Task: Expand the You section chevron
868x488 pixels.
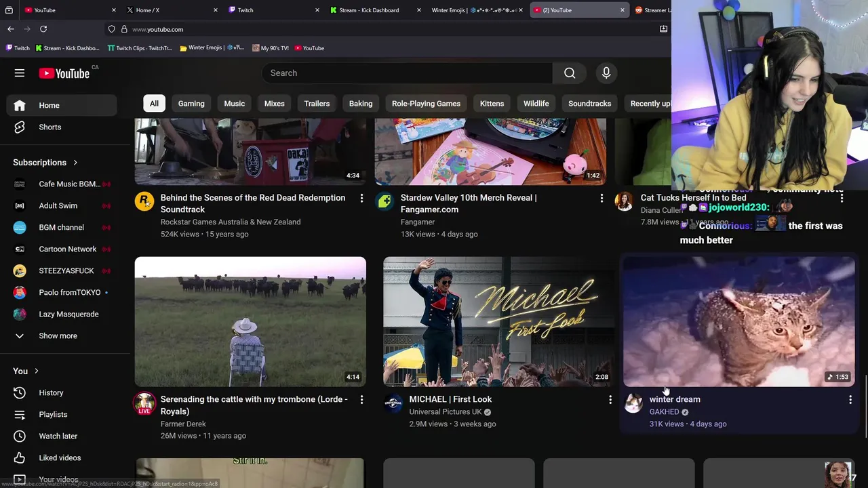Action: coord(36,371)
